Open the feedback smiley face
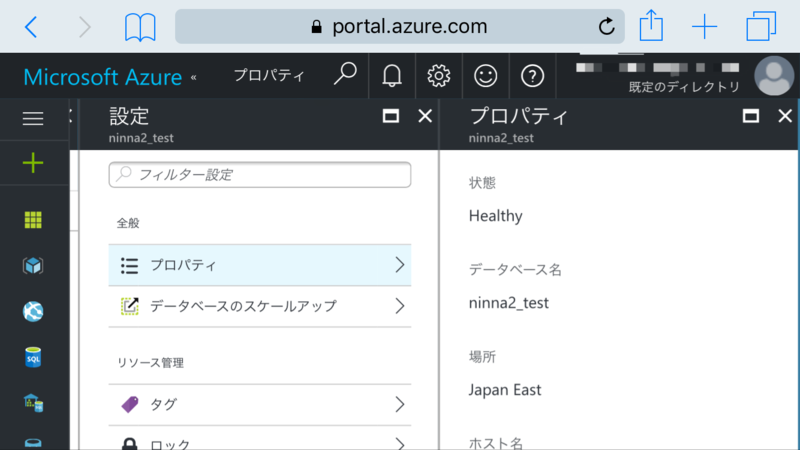800x450 pixels. pyautogui.click(x=485, y=76)
